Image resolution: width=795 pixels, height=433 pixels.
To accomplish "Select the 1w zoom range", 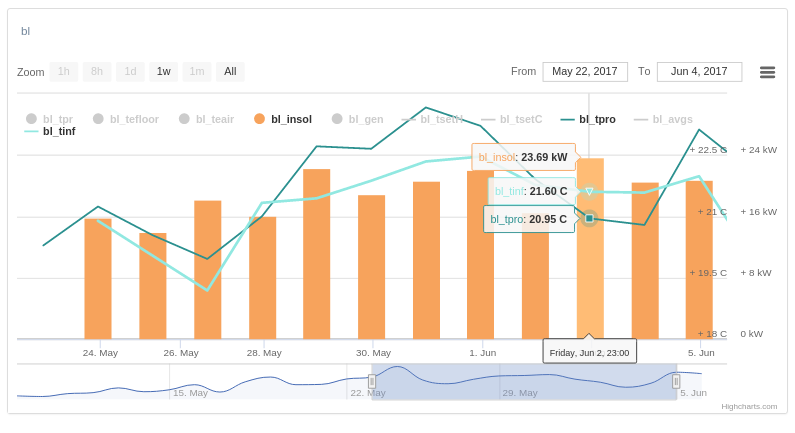I will point(163,72).
